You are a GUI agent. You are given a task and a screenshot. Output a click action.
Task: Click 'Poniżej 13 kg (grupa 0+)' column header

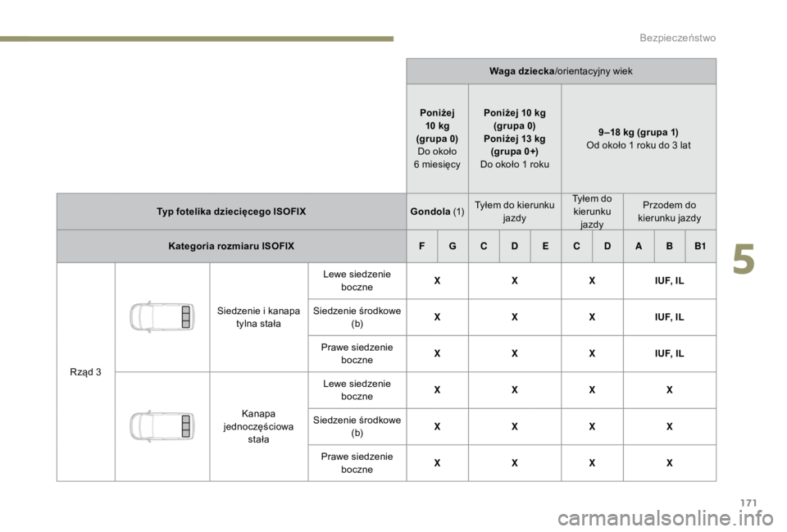click(x=515, y=144)
